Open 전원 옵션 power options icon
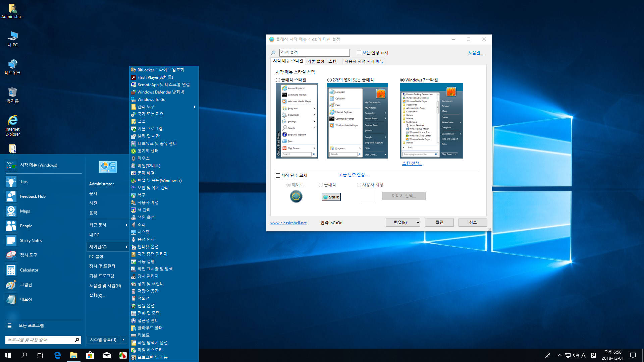 (133, 306)
